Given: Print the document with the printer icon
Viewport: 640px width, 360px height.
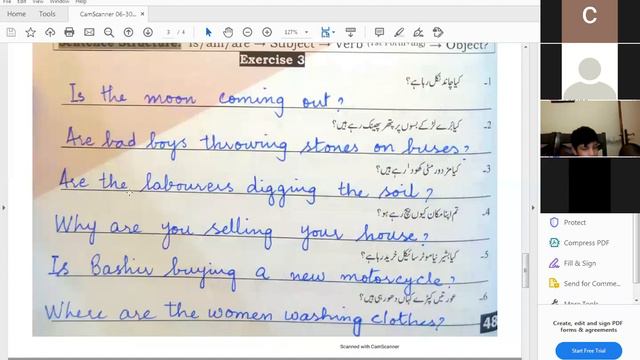Looking at the screenshot, I should pyautogui.click(x=69, y=32).
